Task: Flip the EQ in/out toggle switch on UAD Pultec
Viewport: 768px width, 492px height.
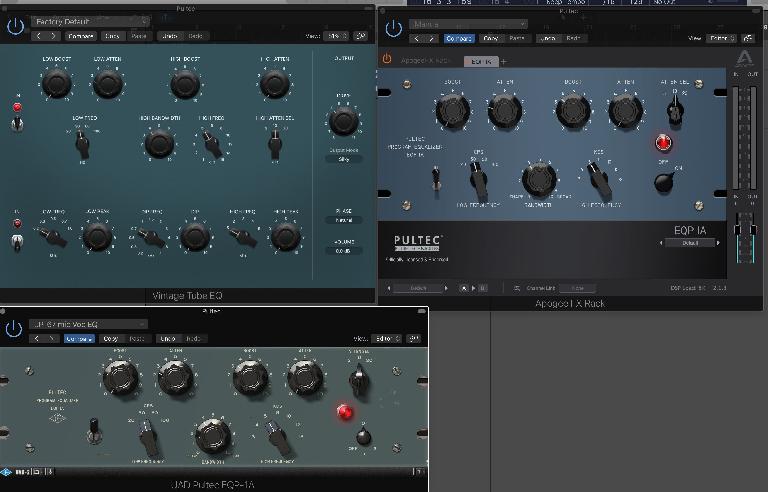Action: [94, 430]
